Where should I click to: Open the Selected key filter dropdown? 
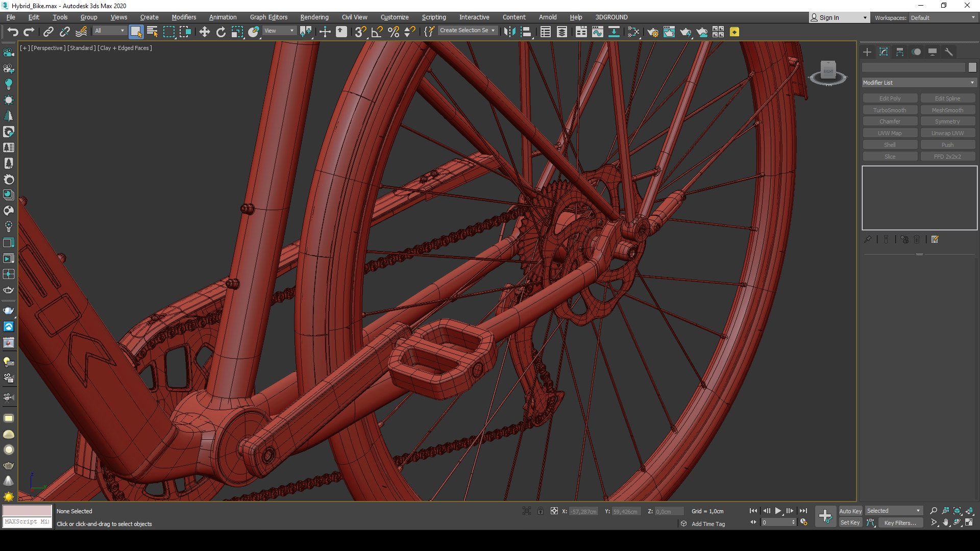[x=893, y=511]
